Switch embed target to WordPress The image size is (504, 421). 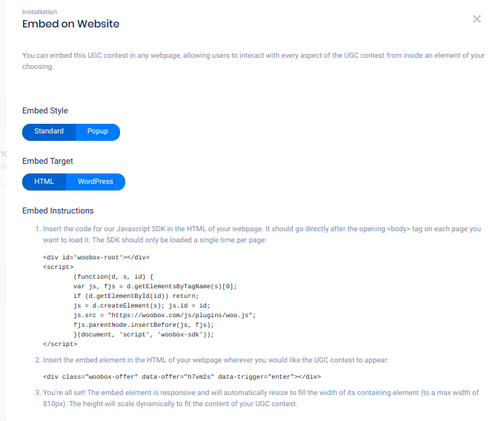pyautogui.click(x=96, y=182)
